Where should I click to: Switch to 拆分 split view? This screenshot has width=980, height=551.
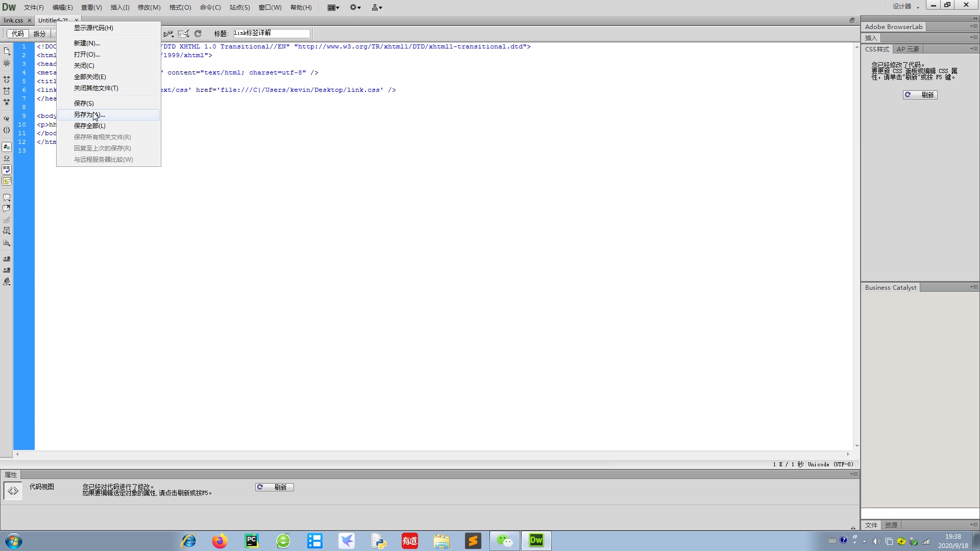pos(39,34)
